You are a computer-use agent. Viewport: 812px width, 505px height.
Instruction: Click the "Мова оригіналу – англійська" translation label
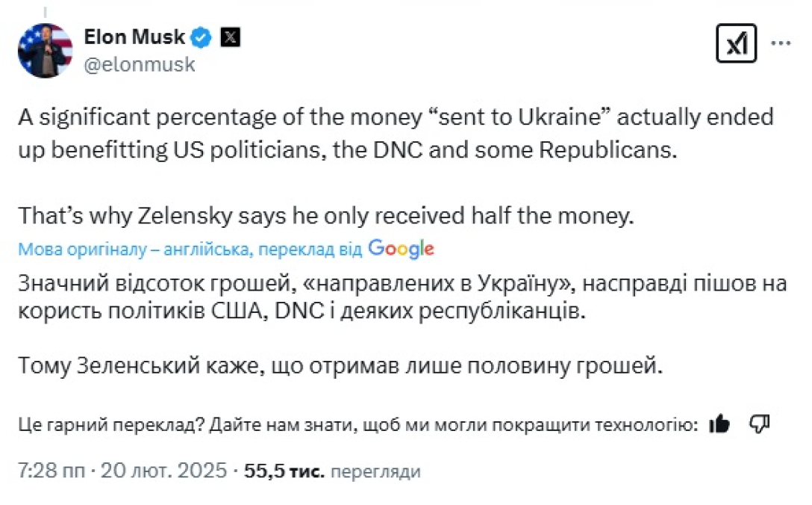134,250
